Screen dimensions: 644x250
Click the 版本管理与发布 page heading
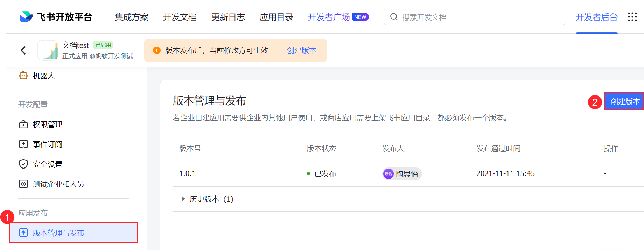click(x=210, y=101)
